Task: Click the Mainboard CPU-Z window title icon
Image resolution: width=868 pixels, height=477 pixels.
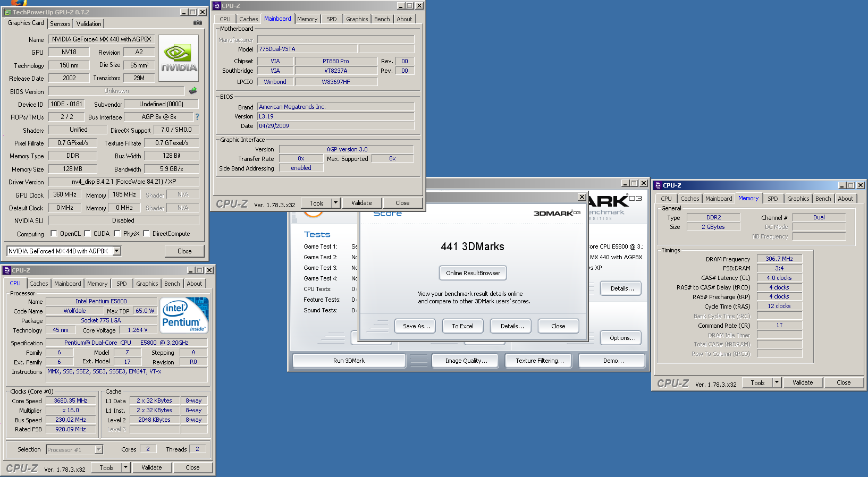Action: 217,5
